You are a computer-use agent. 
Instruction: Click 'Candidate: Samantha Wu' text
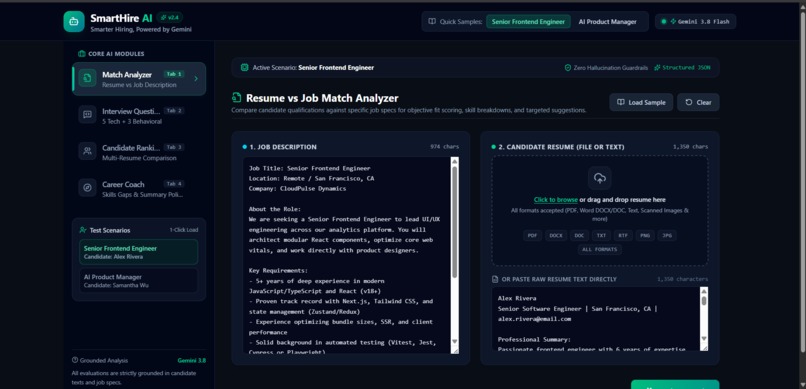116,285
